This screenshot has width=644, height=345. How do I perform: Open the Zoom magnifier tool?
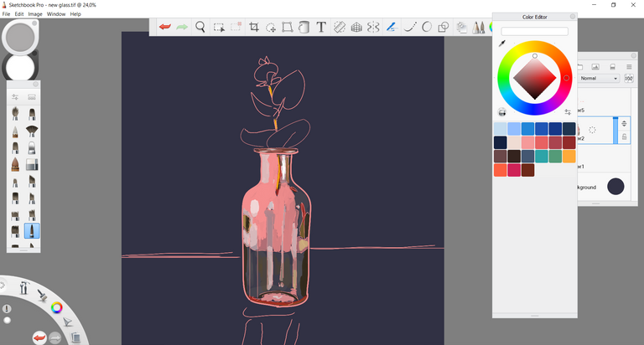click(200, 27)
